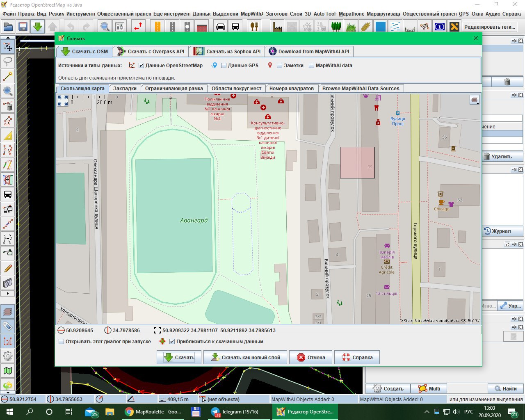This screenshot has width=525, height=420.
Task: Click the save floppy disk toolbar icon
Action: click(x=23, y=27)
